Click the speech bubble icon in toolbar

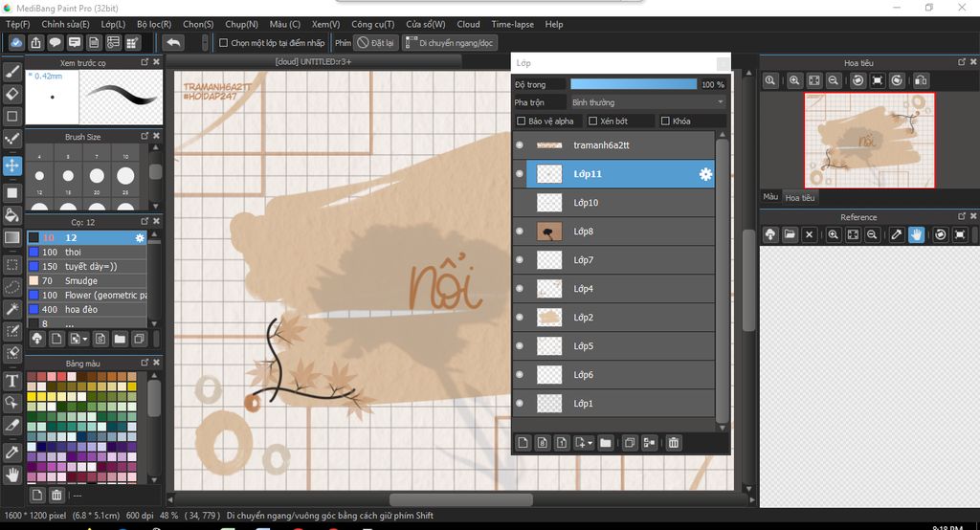[55, 42]
